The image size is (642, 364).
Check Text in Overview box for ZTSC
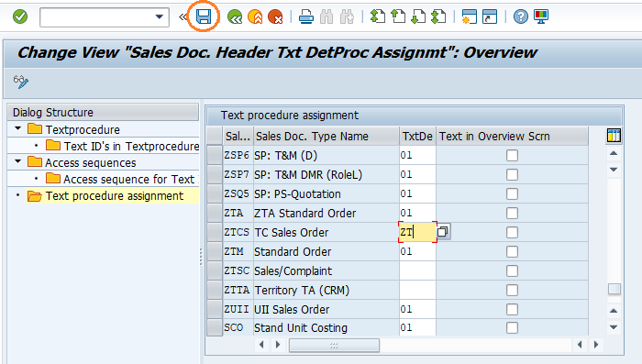[x=512, y=270]
